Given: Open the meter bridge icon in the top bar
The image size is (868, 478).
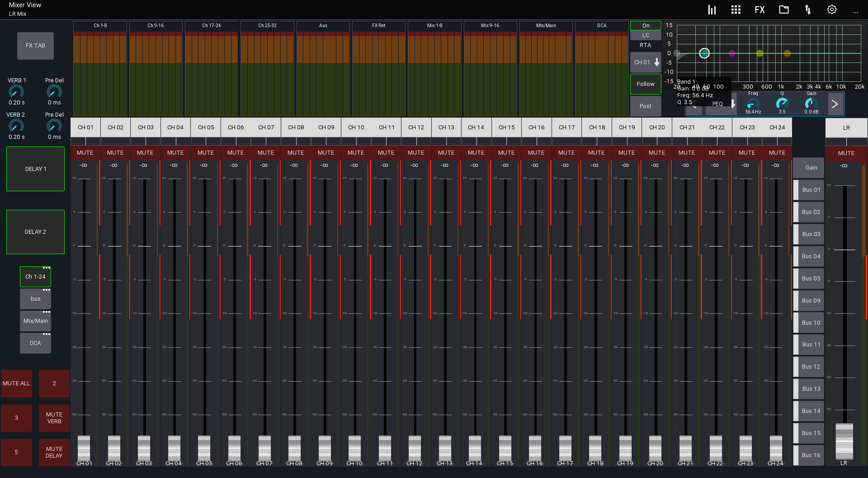Looking at the screenshot, I should click(711, 9).
